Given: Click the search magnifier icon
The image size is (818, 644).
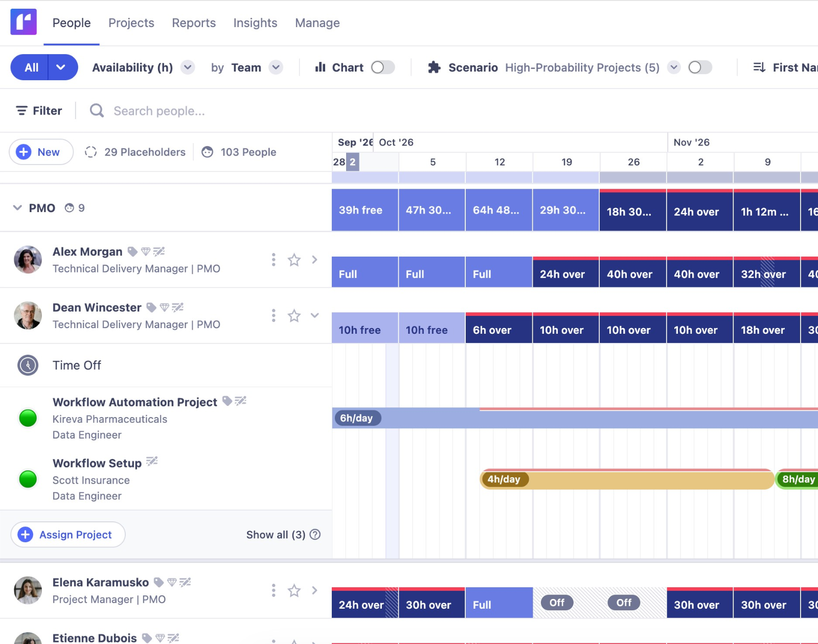Looking at the screenshot, I should coord(97,110).
